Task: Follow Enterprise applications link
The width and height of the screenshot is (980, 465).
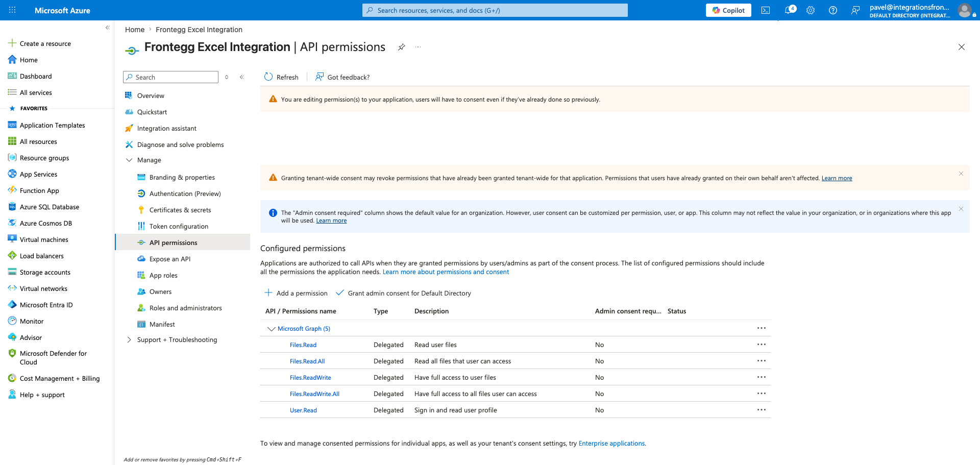Action: point(611,444)
